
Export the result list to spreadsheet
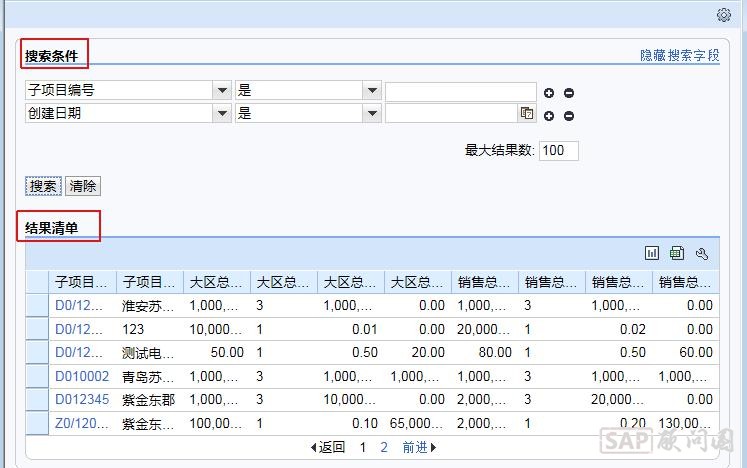click(x=677, y=253)
